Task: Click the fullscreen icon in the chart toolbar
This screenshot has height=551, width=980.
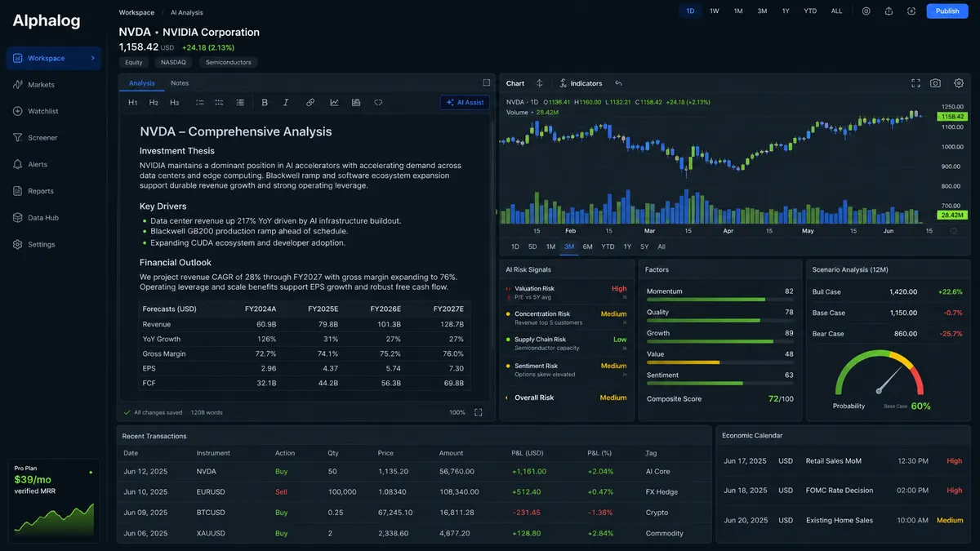Action: tap(915, 83)
